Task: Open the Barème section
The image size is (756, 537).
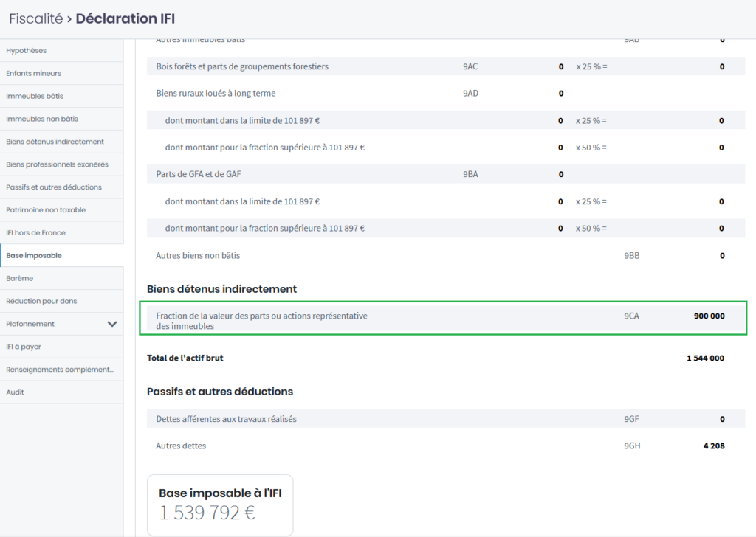Action: pyautogui.click(x=20, y=279)
